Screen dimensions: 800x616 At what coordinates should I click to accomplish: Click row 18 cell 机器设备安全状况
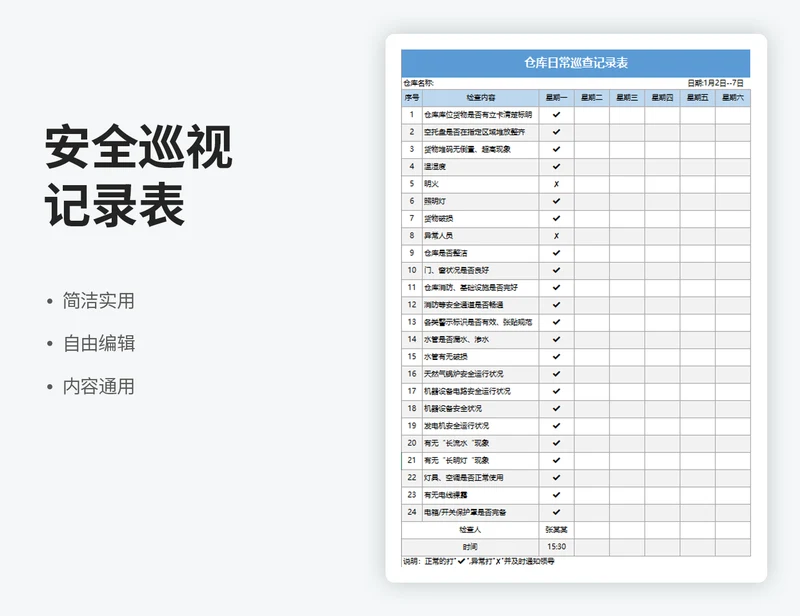click(481, 408)
